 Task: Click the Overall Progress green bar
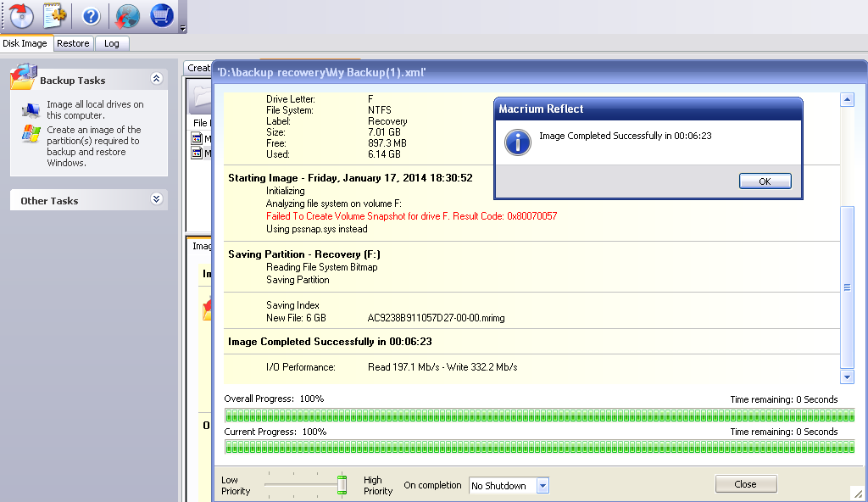point(540,416)
